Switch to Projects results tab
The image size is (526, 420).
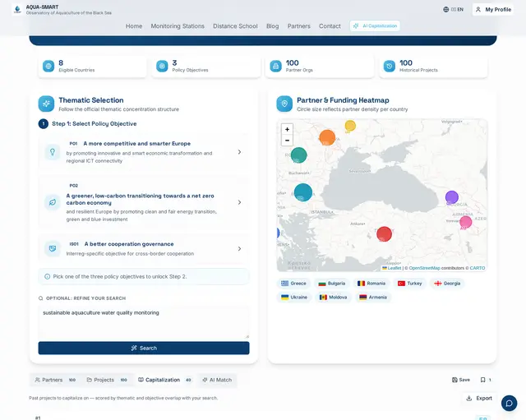click(107, 380)
